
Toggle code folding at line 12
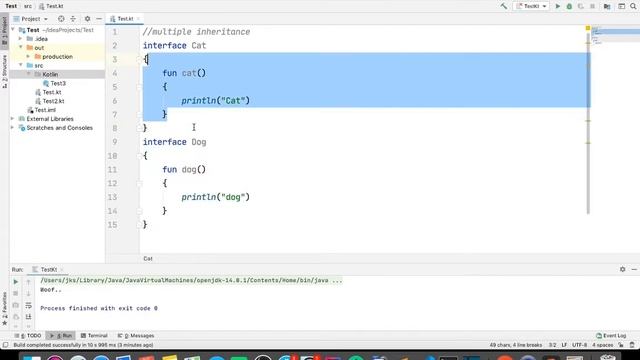point(140,183)
